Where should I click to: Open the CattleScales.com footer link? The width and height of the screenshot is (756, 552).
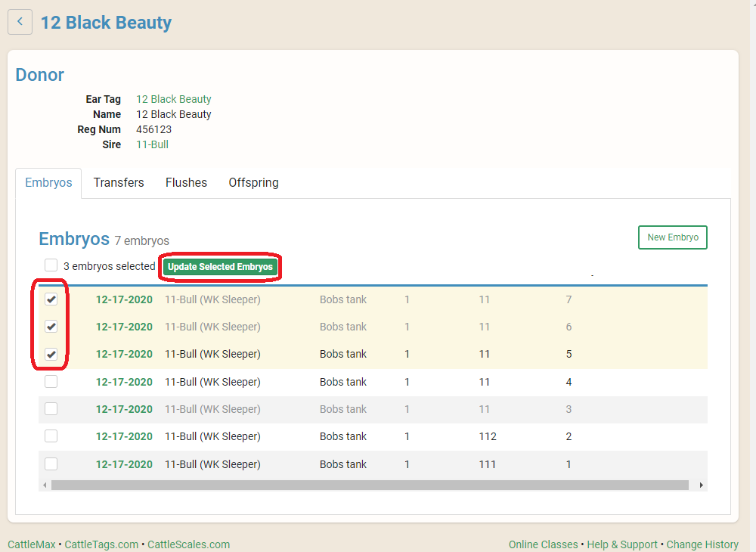tap(188, 544)
